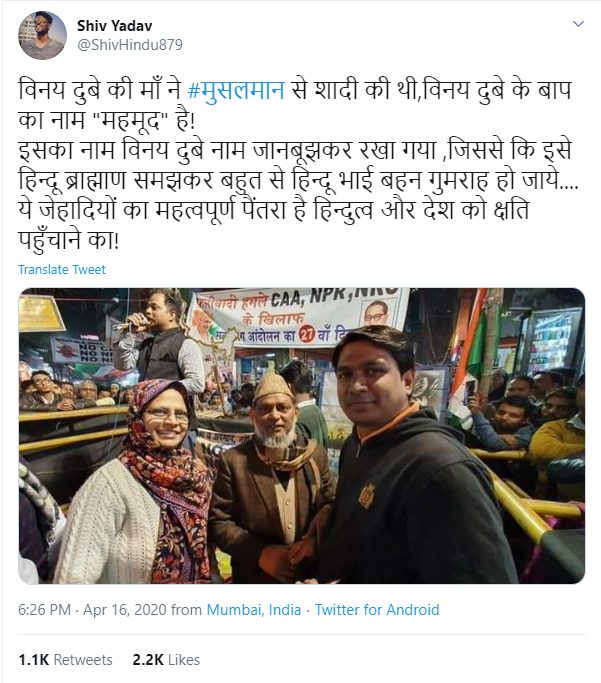Click the 2.2K like count number
This screenshot has height=683, width=601.
click(x=148, y=659)
